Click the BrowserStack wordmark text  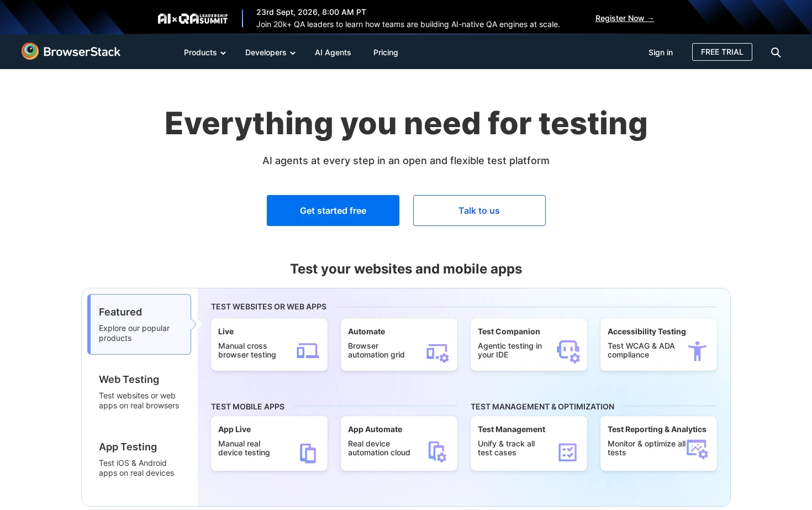pos(82,52)
